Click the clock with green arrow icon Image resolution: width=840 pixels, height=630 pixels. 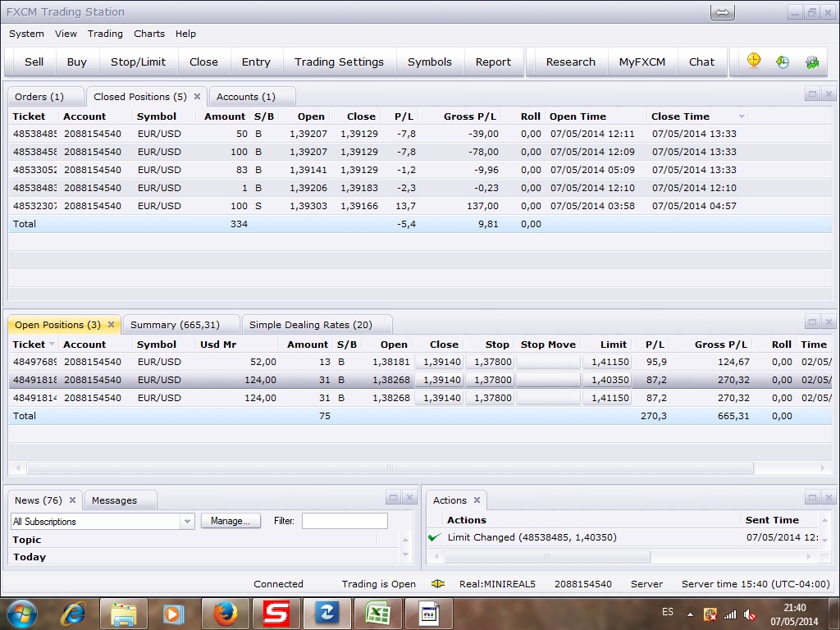(783, 62)
